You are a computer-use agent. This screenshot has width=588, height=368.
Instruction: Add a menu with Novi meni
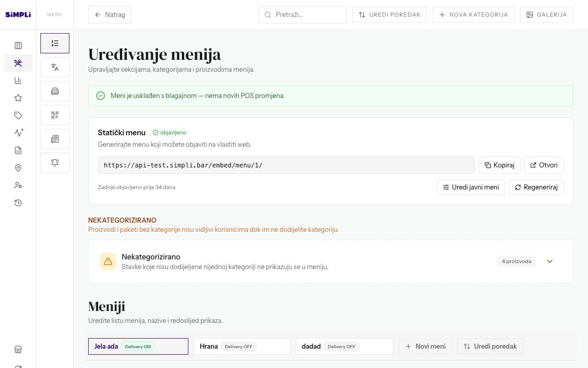coord(425,346)
